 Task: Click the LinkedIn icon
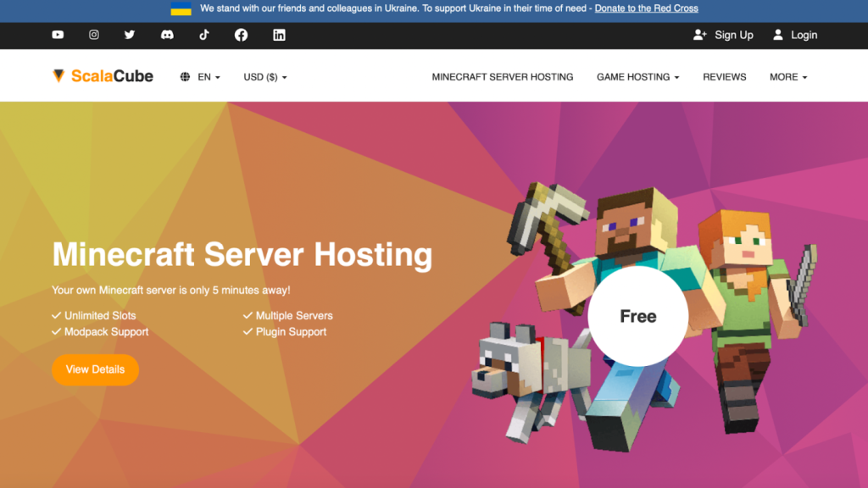click(x=279, y=35)
